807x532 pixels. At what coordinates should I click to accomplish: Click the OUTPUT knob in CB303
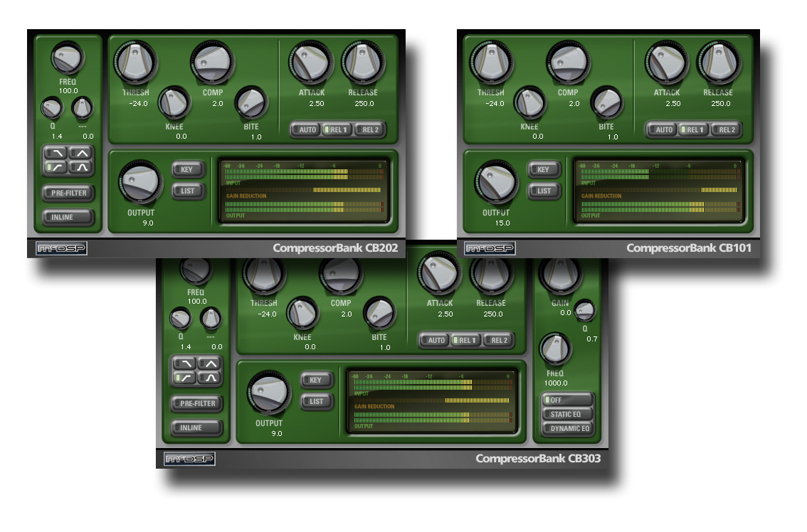(x=269, y=393)
